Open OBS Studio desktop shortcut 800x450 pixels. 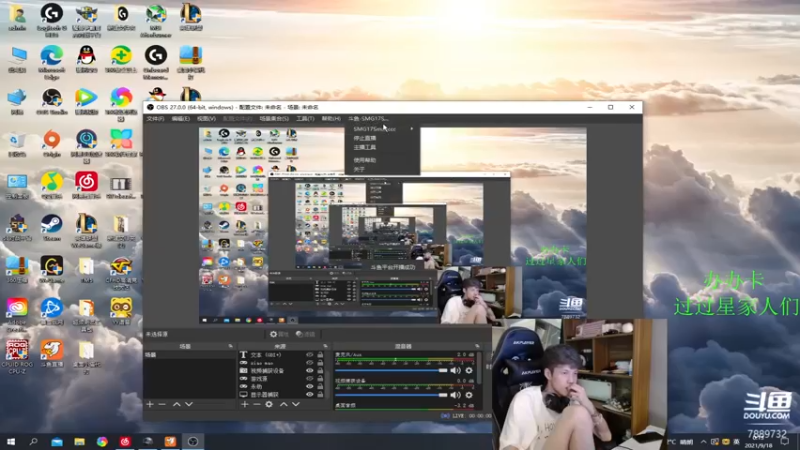52,101
